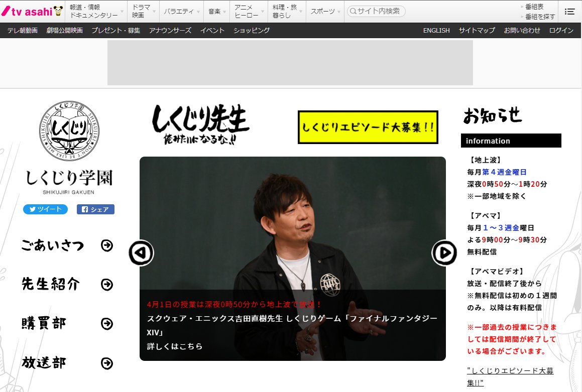Image resolution: width=582 pixels, height=392 pixels.
Task: Open ショッピング menu item
Action: point(251,31)
